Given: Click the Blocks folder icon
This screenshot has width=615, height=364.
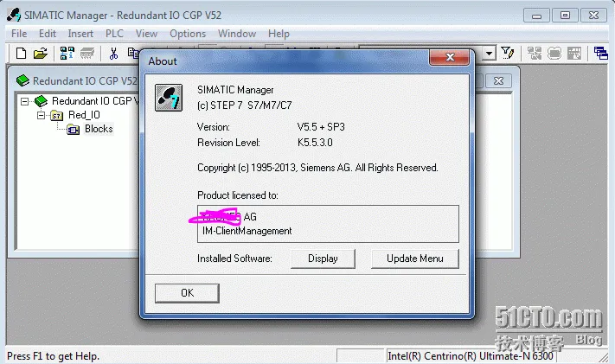Looking at the screenshot, I should [73, 129].
